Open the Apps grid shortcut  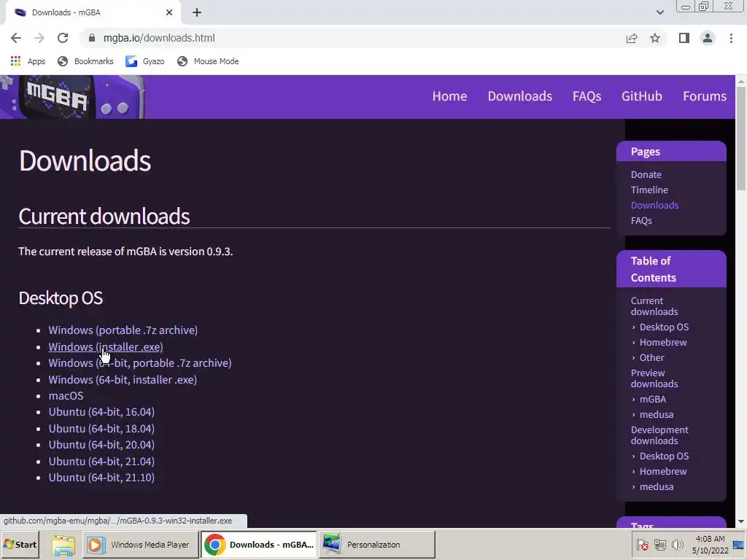point(28,61)
